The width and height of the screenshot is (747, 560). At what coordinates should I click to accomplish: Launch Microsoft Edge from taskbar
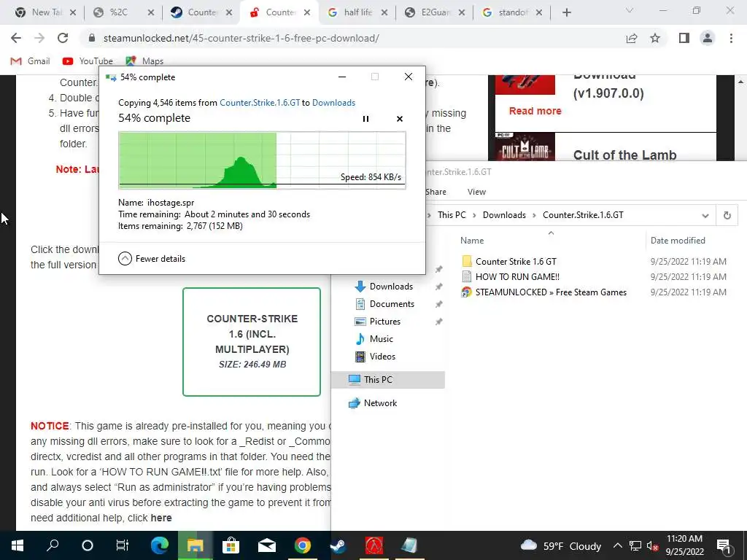tap(159, 545)
